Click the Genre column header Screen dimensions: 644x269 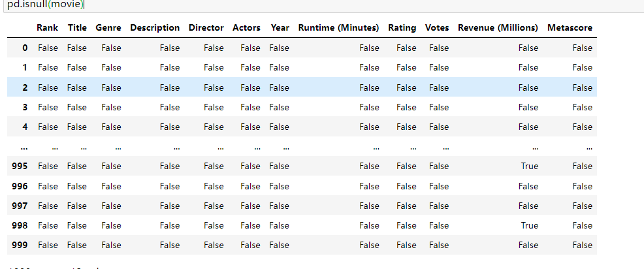(x=108, y=28)
